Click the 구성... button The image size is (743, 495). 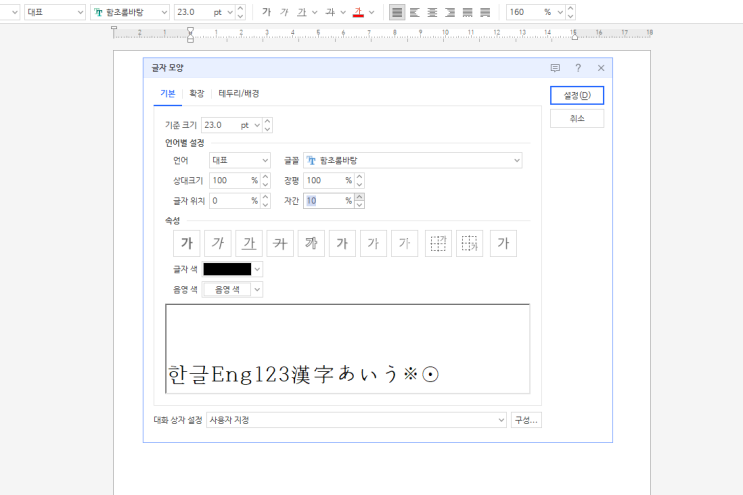click(x=526, y=420)
